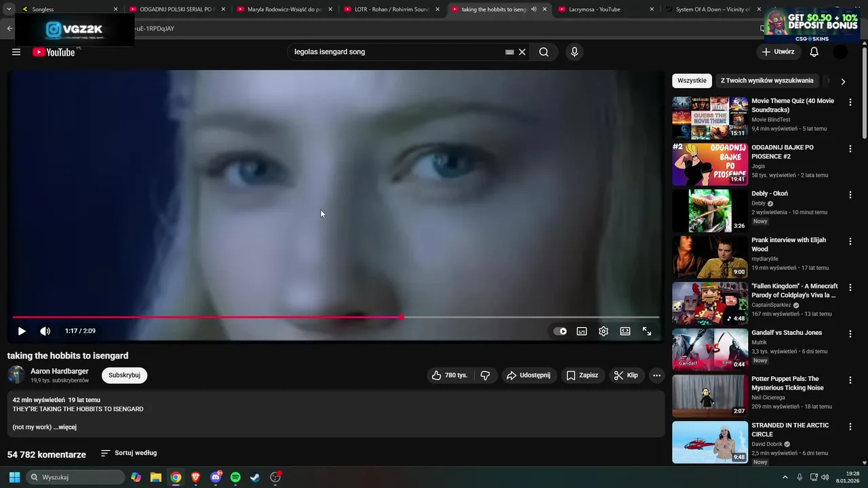Image resolution: width=868 pixels, height=488 pixels.
Task: Enter fullscreen mode
Action: pos(647,331)
